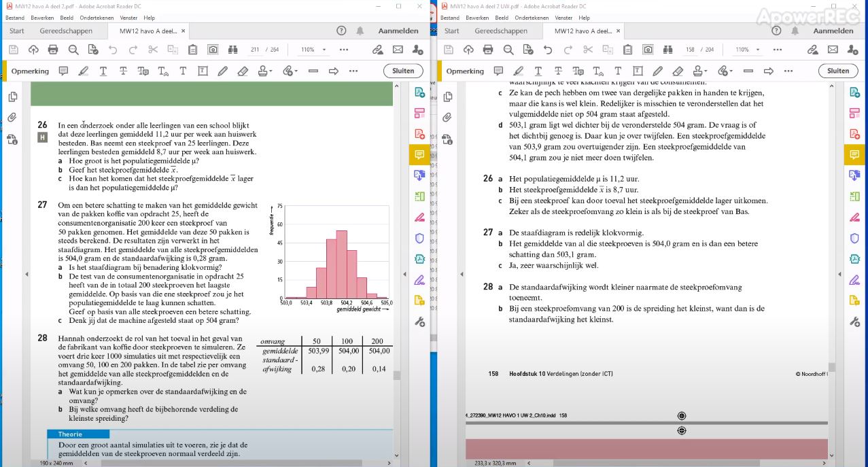The width and height of the screenshot is (868, 467).
Task: Select snapshot camera tool in right window
Action: [x=648, y=50]
